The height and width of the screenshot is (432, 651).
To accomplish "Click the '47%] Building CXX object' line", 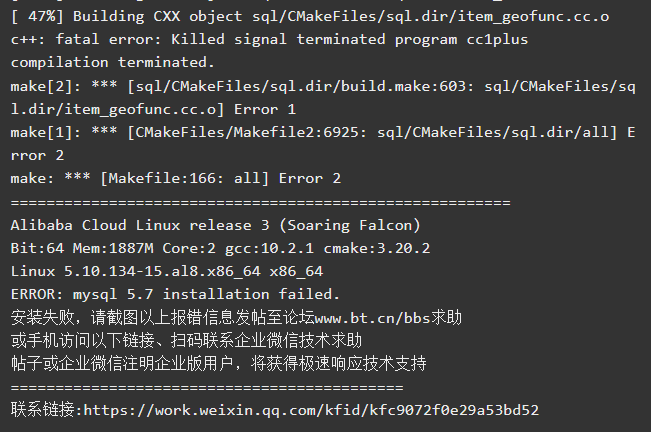I will [310, 16].
